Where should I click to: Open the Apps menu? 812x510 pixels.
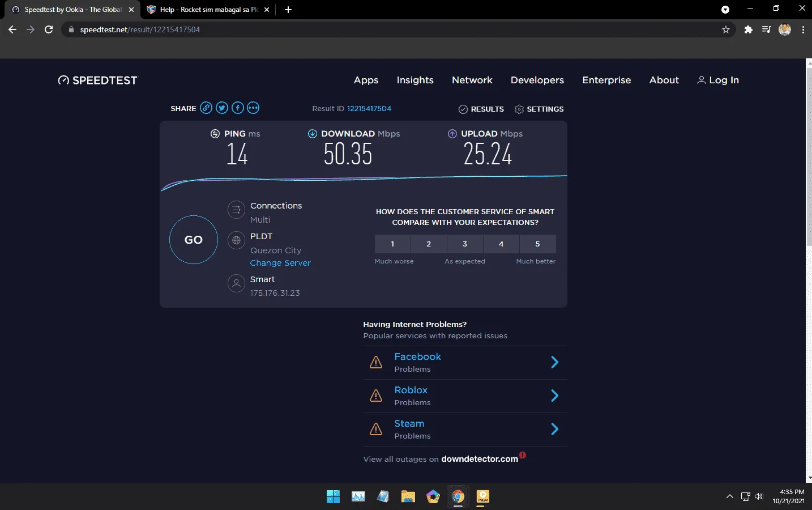tap(366, 80)
